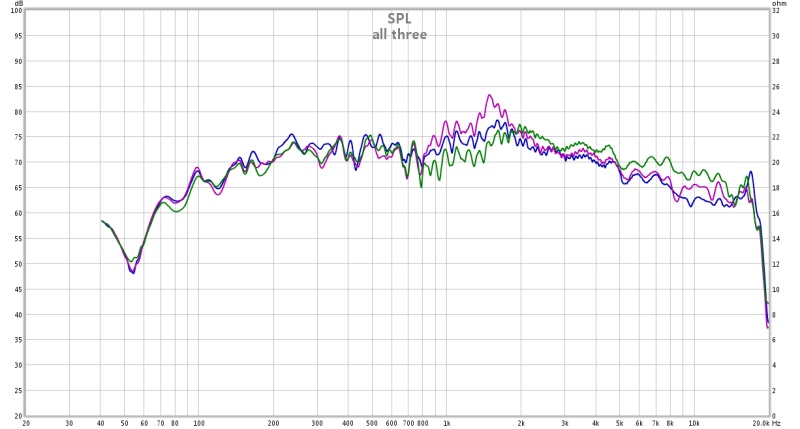Viewport: 800px width, 429px height.
Task: Click the blue trace peak just before 20 kHz
Action: coord(750,172)
